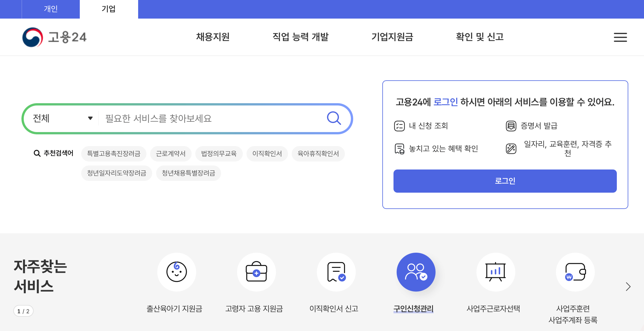Open 사업주훈련 사업주계좌 등록 wallet icon
This screenshot has width=644, height=331.
pyautogui.click(x=575, y=272)
